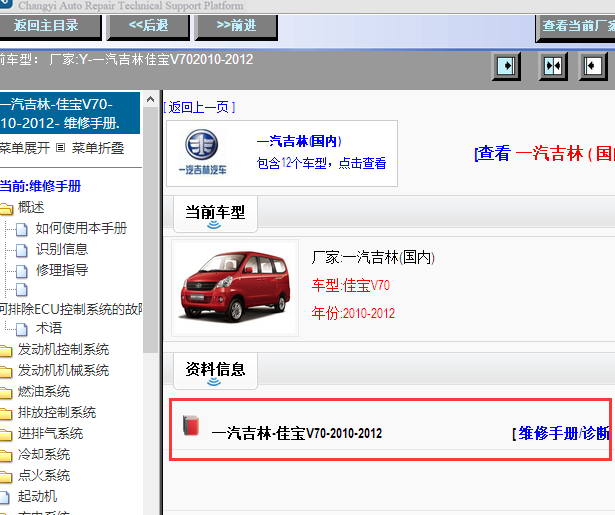Expand the 燃油系统 folder
615x515 pixels.
pyautogui.click(x=44, y=391)
